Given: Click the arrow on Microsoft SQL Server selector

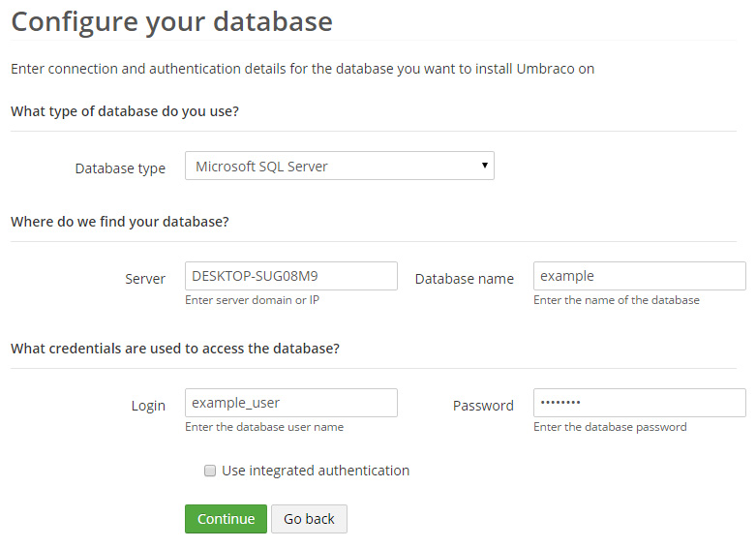Looking at the screenshot, I should (484, 166).
